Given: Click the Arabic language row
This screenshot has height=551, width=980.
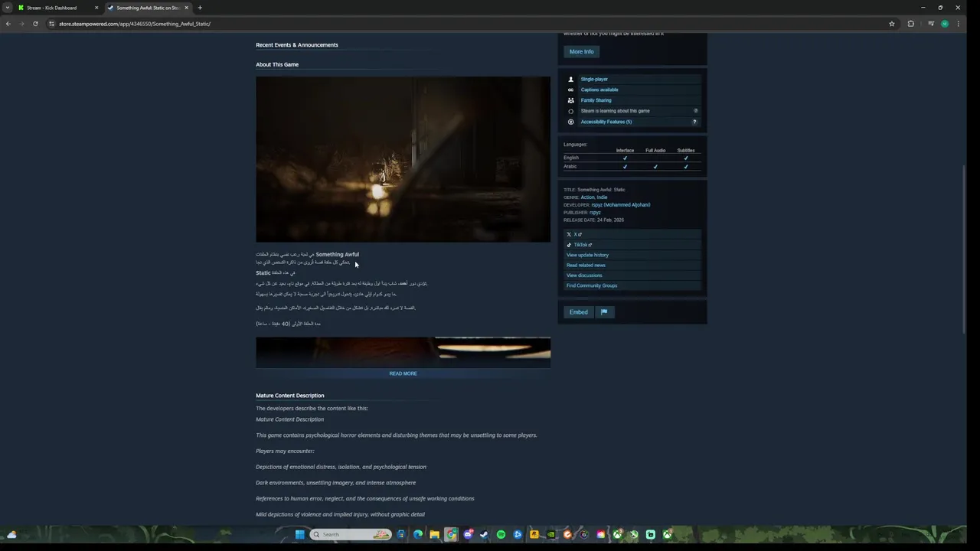Looking at the screenshot, I should click(632, 166).
